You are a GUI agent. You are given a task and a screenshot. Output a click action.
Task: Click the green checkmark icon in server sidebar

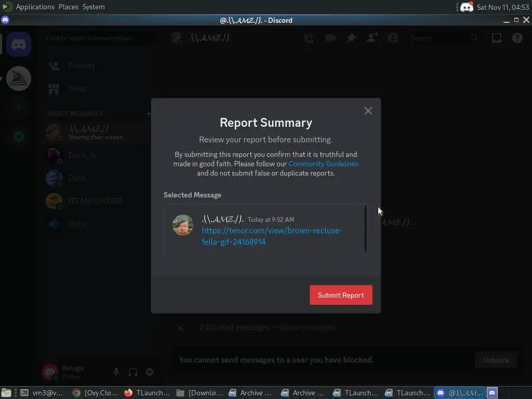click(19, 137)
